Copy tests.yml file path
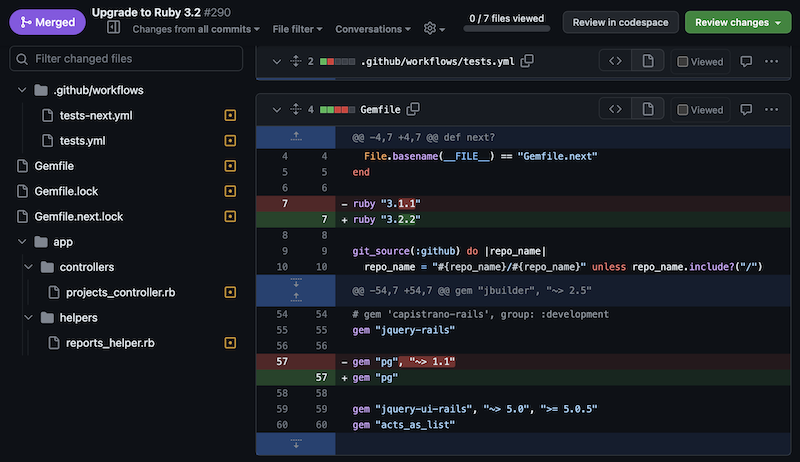This screenshot has height=462, width=800. (527, 61)
